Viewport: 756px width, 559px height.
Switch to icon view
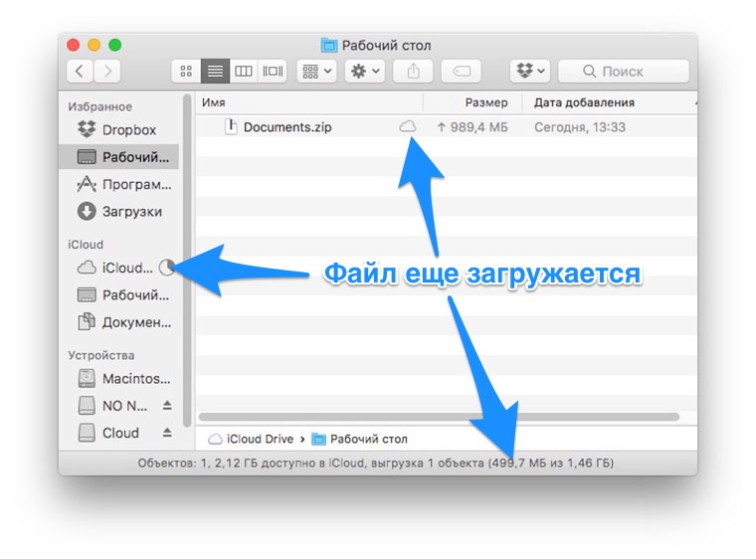[186, 72]
